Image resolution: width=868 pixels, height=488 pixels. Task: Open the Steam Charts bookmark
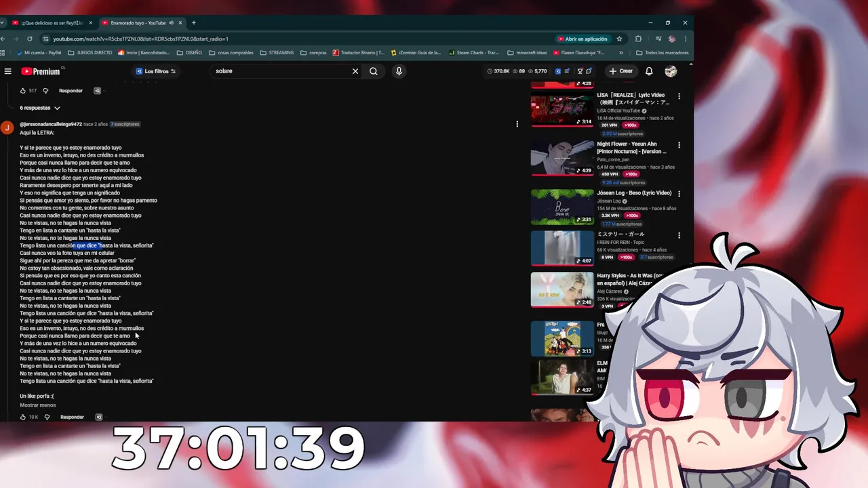click(x=473, y=52)
